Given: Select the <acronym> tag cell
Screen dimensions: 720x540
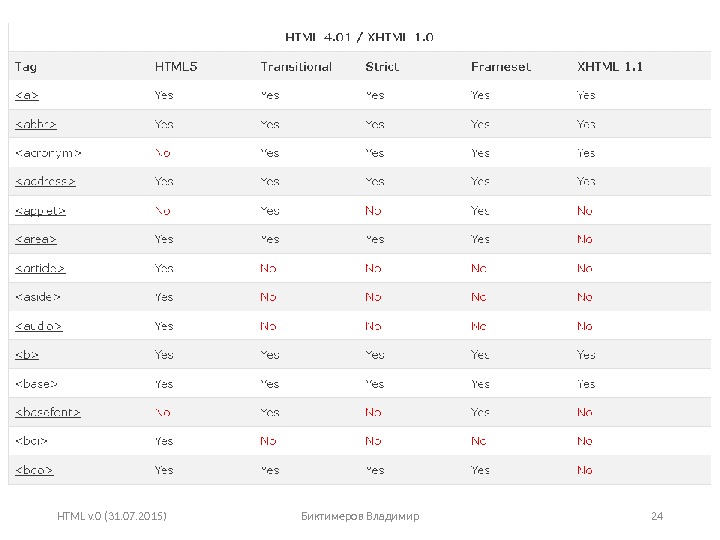Looking at the screenshot, I should coord(47,154).
